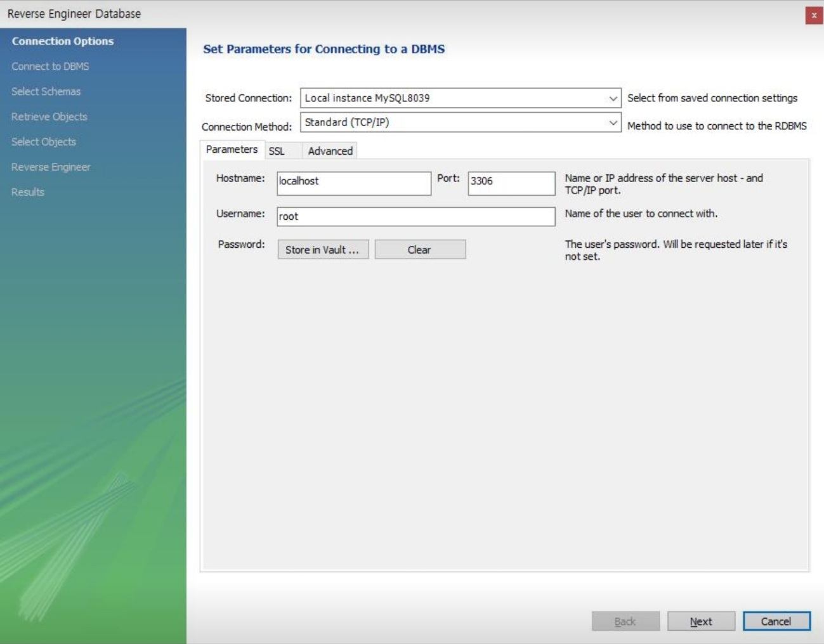Image resolution: width=824 pixels, height=644 pixels.
Task: Select the Select Schemas step
Action: coord(46,91)
